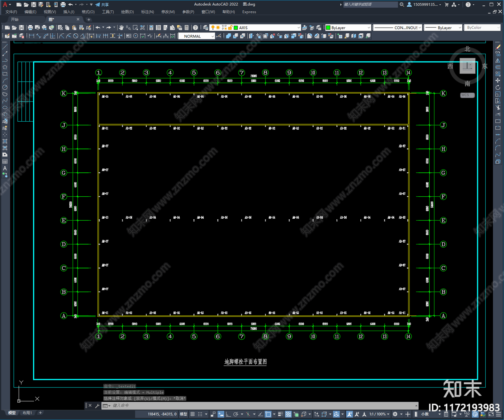
Task: Click the Undo arrow in quick access toolbar
Action: [x=71, y=4]
